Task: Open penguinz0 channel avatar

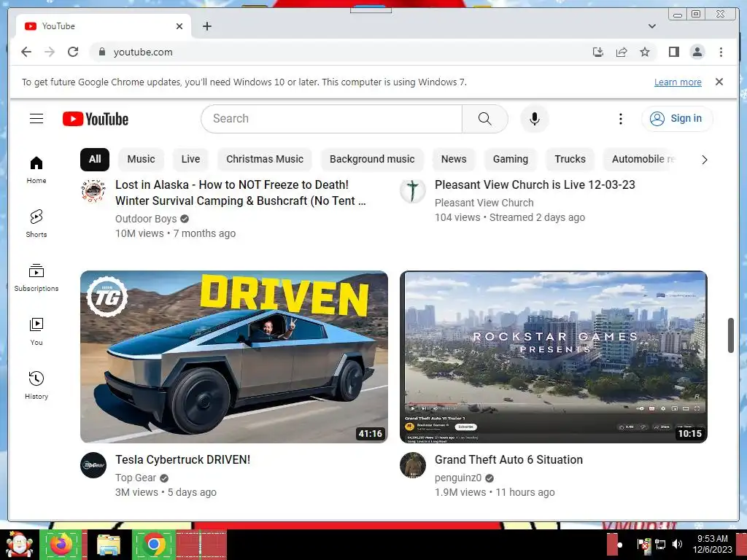Action: point(413,465)
